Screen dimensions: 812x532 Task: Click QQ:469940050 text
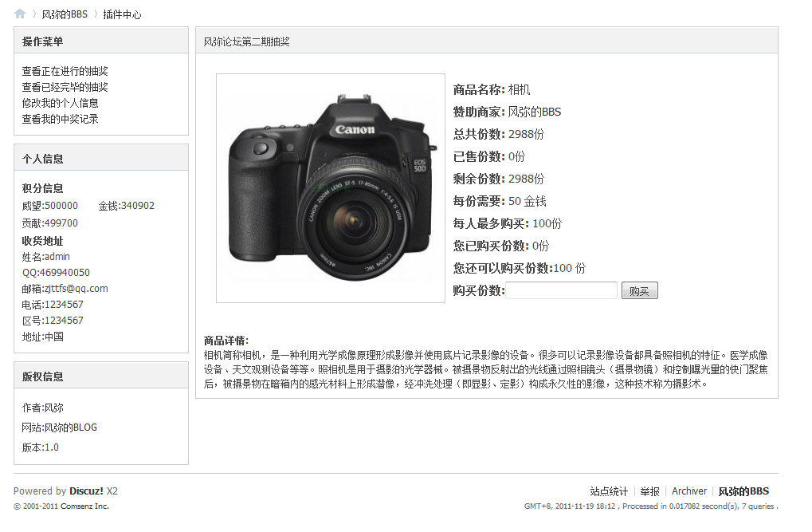click(x=56, y=273)
